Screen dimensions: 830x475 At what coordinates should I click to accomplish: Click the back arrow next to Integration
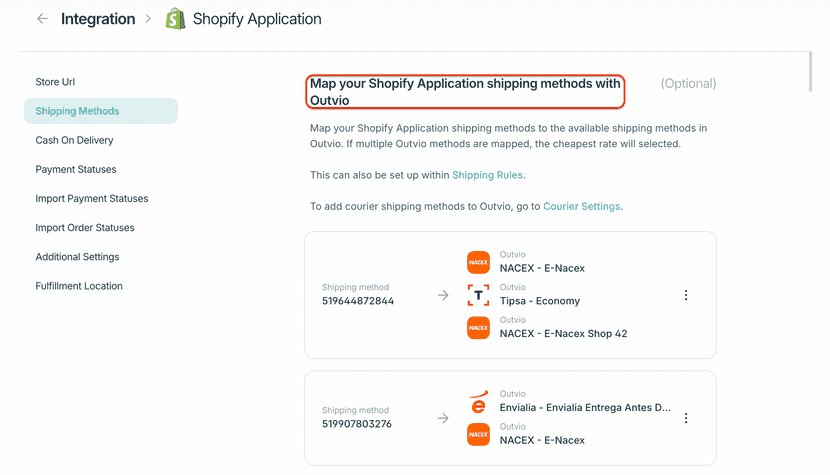pyautogui.click(x=42, y=19)
